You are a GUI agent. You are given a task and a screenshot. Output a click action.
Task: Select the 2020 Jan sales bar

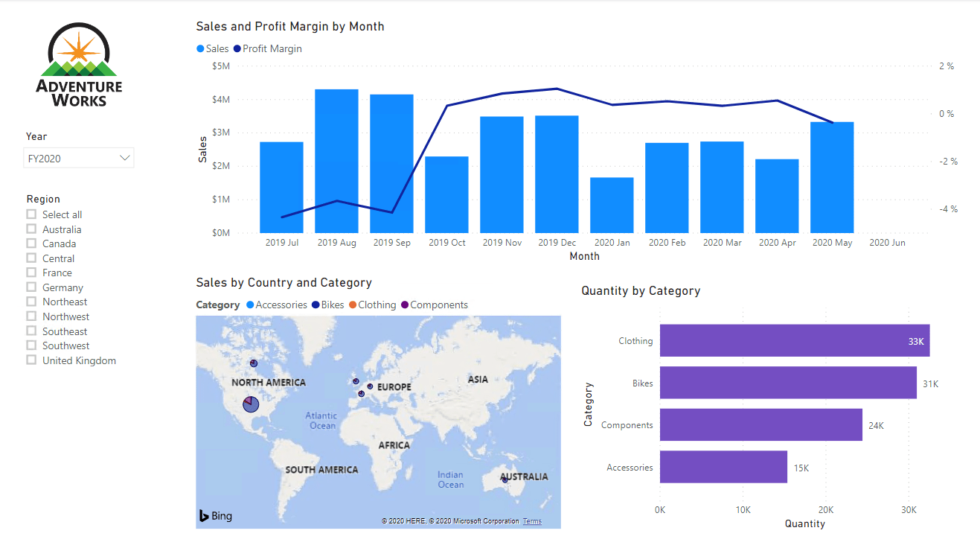(x=612, y=205)
